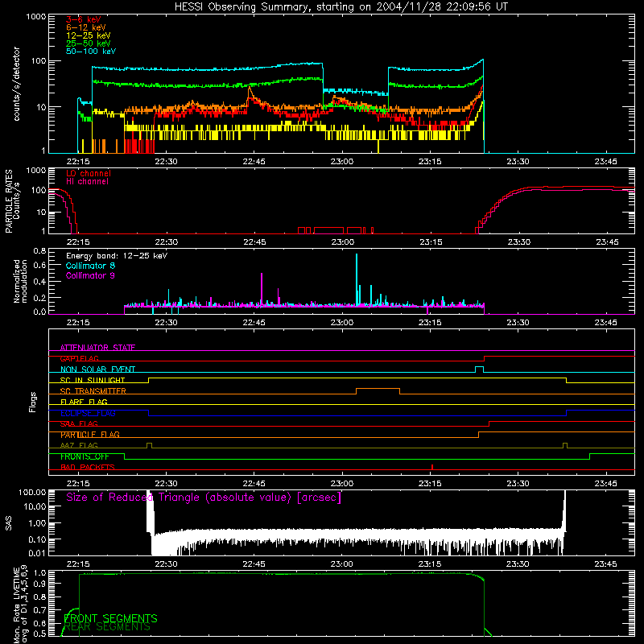
Task: Click the Flags axis label
Action: coord(33,402)
